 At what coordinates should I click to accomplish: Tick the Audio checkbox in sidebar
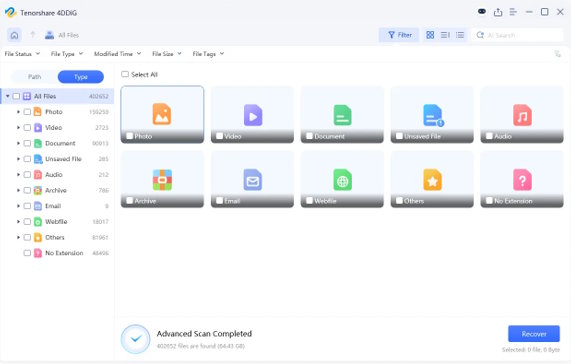click(x=27, y=174)
